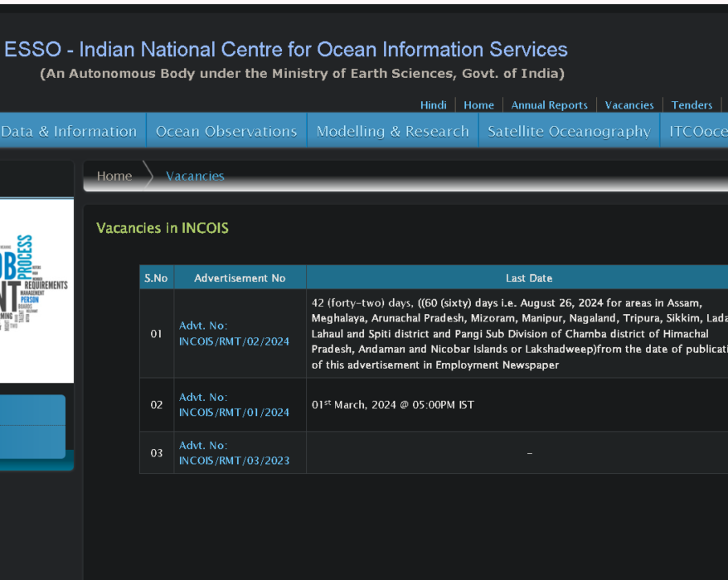The height and width of the screenshot is (580, 728).
Task: Click the 'An Autonomous Body' subtitle
Action: pyautogui.click(x=303, y=73)
